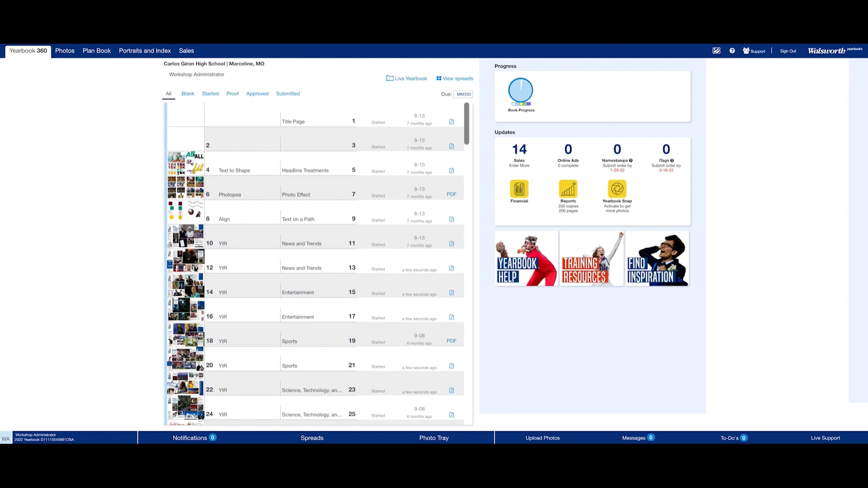Viewport: 868px width, 488px height.
Task: Click the help question mark icon
Action: tap(732, 51)
